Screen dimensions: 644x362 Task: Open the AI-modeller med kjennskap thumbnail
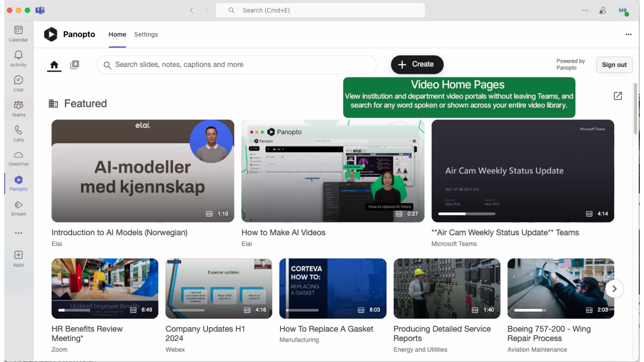[x=143, y=171]
